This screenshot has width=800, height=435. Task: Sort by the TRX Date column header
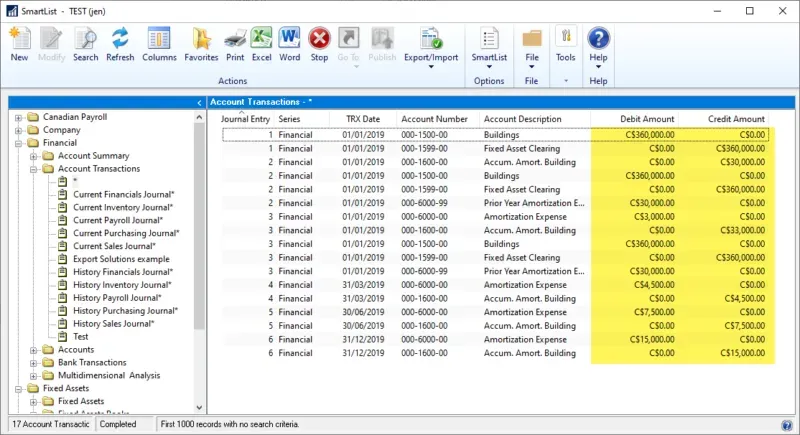point(361,119)
